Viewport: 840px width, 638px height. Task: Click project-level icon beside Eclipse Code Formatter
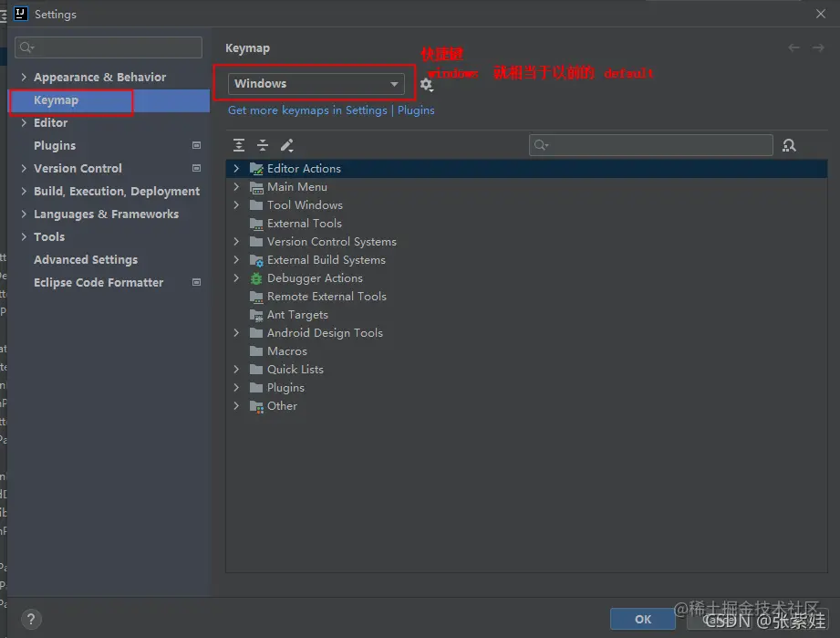click(x=197, y=282)
